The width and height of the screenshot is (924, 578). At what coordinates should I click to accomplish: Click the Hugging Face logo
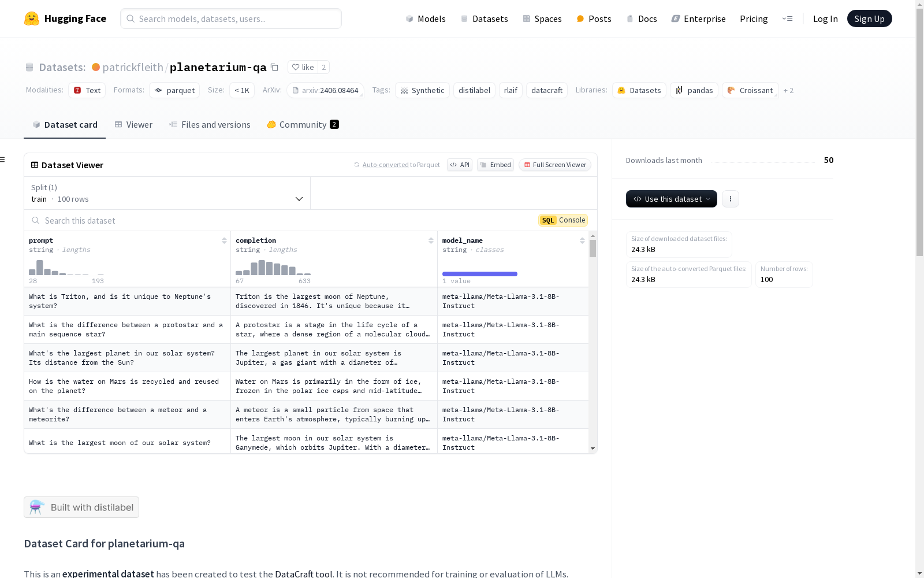65,18
